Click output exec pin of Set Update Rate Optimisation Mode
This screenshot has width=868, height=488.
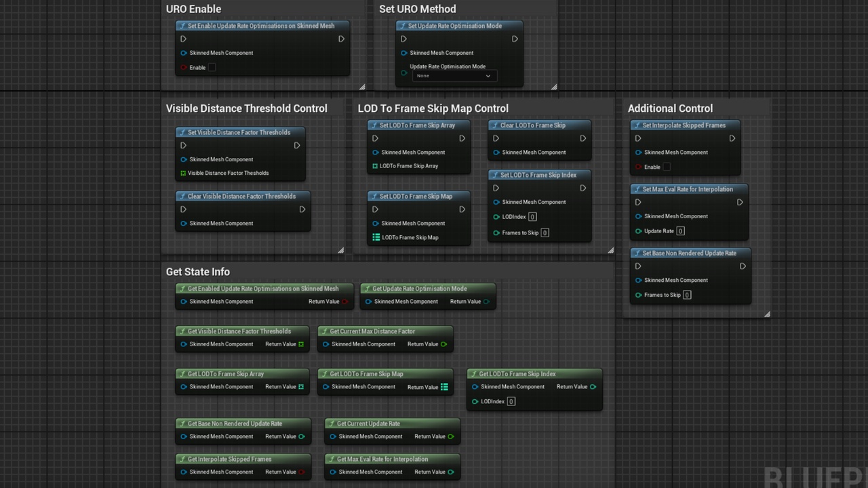point(515,39)
